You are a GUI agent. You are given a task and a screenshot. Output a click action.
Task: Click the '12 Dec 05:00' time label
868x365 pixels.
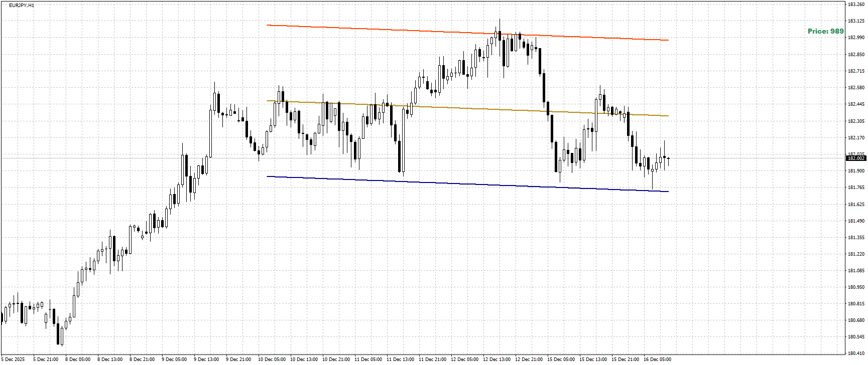(464, 359)
